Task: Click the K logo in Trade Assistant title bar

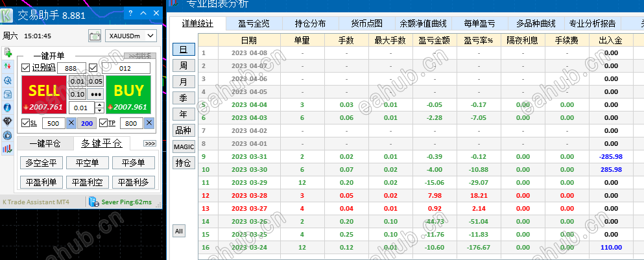Action: [7, 16]
